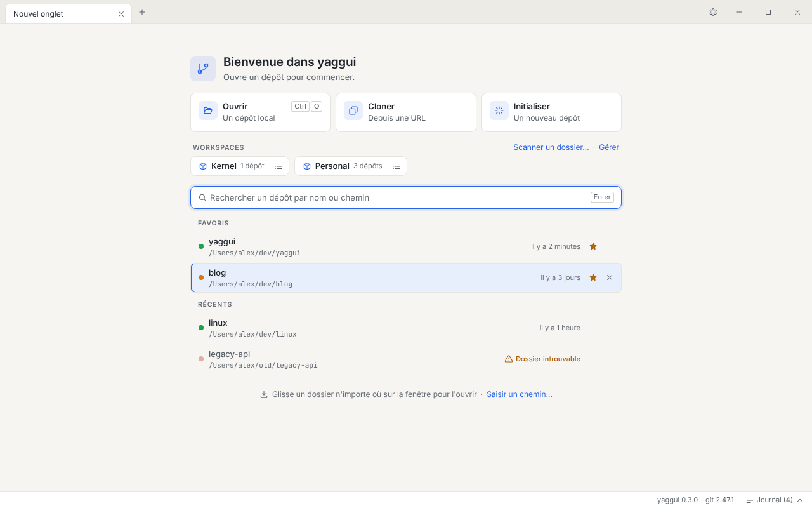Open the yaggui repository row
812x508 pixels.
click(x=406, y=246)
